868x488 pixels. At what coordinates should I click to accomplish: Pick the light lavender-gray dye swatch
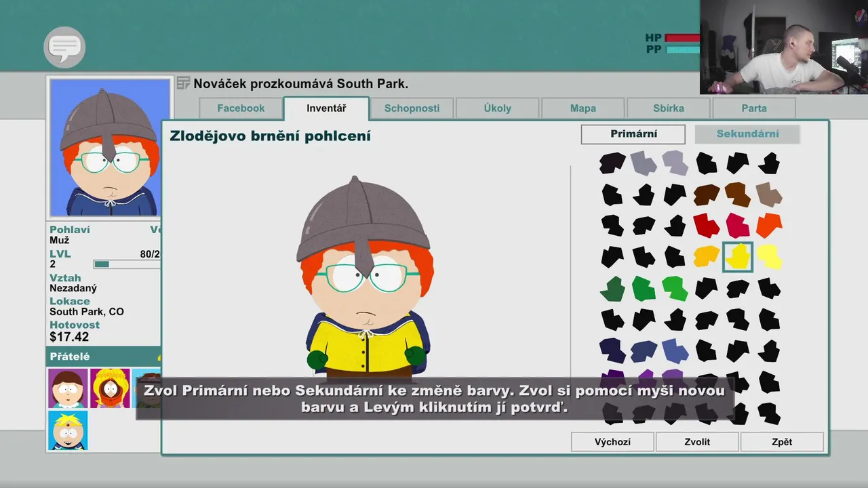pyautogui.click(x=675, y=163)
